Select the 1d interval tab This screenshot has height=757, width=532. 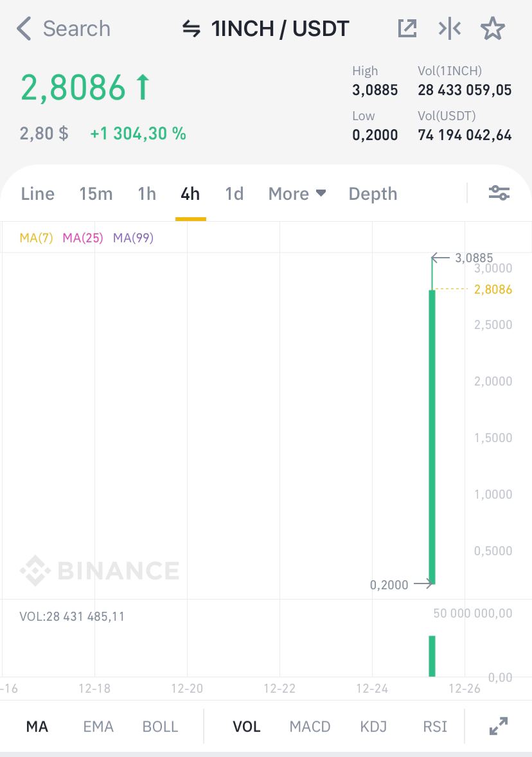(234, 194)
